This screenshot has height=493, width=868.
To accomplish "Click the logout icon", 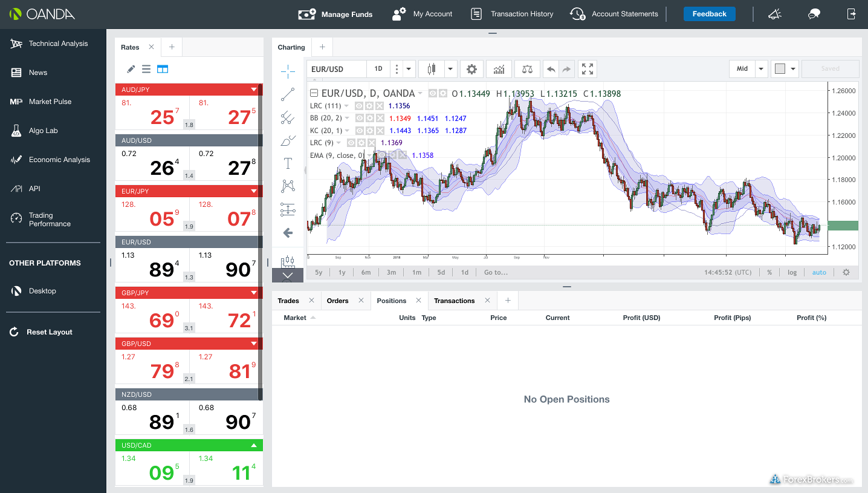I will tap(852, 14).
